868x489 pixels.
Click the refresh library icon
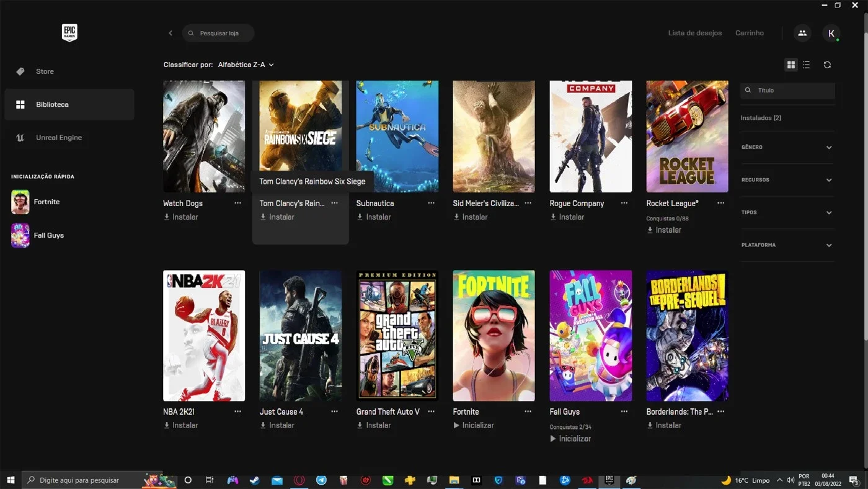pyautogui.click(x=827, y=65)
